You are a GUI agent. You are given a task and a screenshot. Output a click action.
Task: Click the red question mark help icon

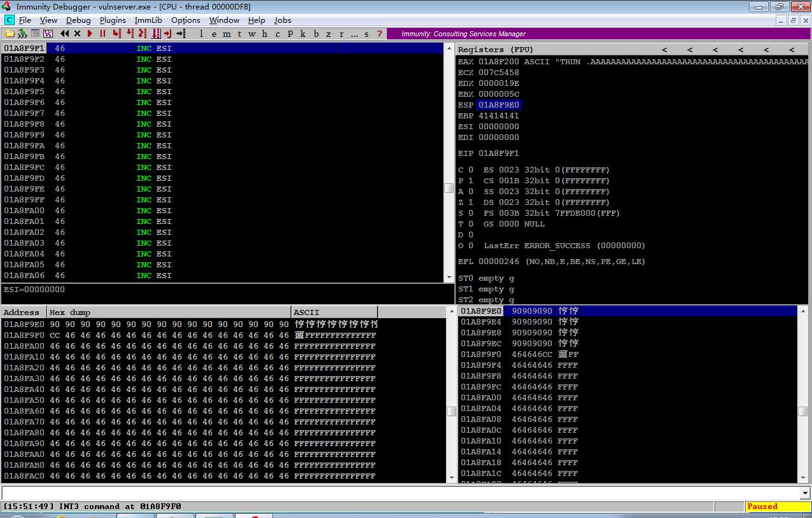379,34
